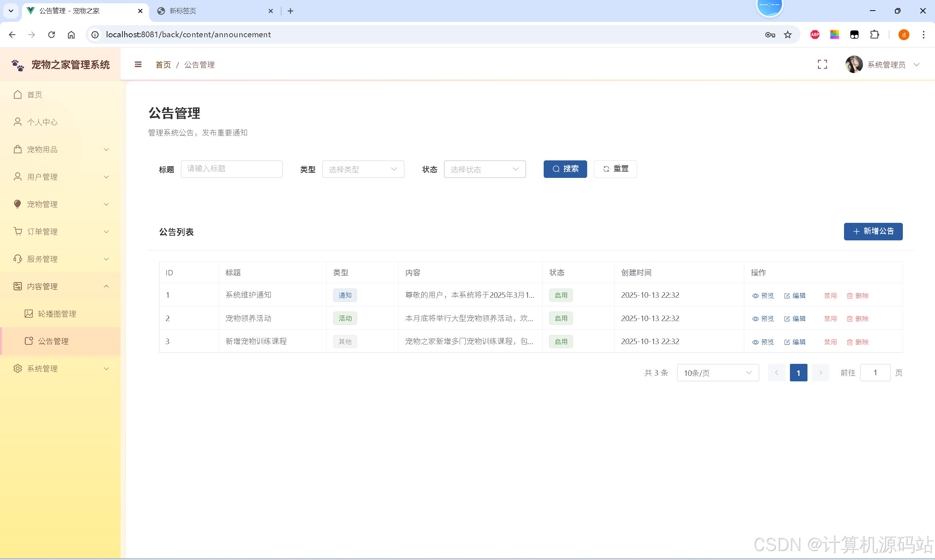The width and height of the screenshot is (935, 560).
Task: Select page 1 in pagination
Action: tap(798, 373)
